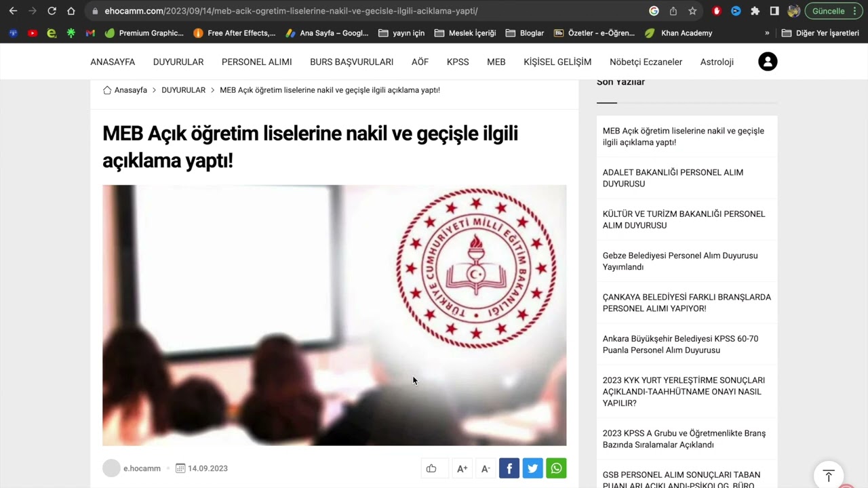This screenshot has height=488, width=868.
Task: Click the MEB article featured image
Action: 334,315
